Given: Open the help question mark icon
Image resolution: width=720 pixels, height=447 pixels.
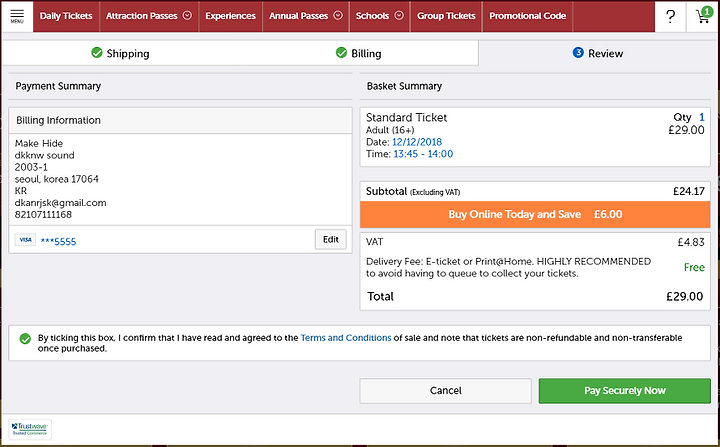Looking at the screenshot, I should [x=670, y=17].
